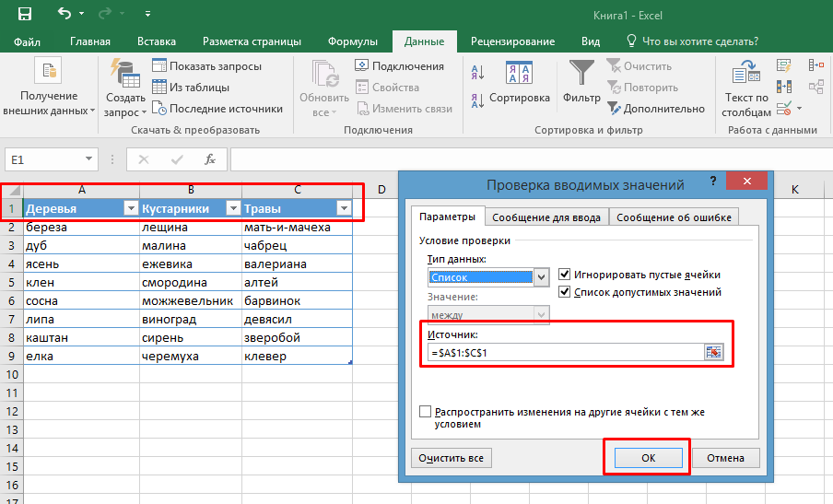Switch to the Формулы ribbon tab
This screenshot has width=833, height=504.
352,41
